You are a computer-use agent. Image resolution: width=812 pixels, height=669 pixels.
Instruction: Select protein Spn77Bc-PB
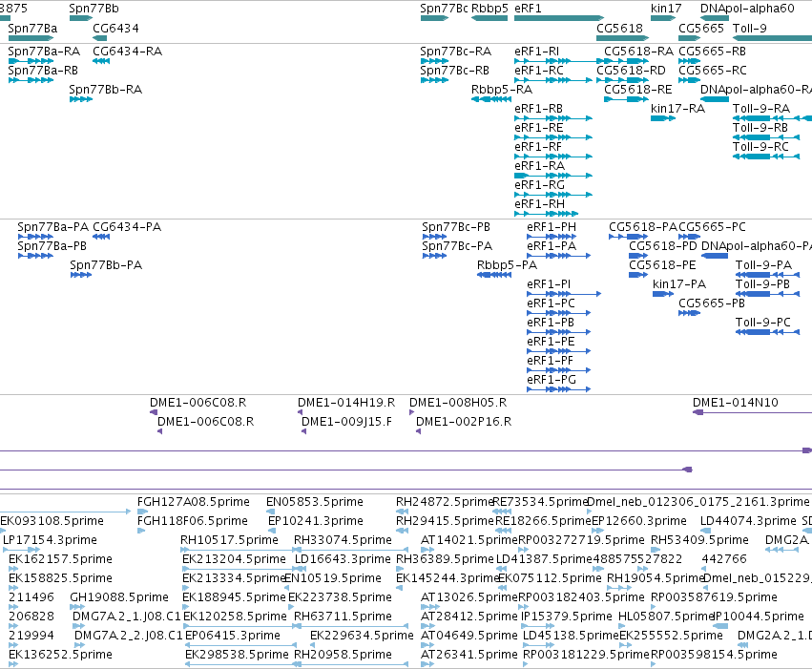pyautogui.click(x=456, y=227)
